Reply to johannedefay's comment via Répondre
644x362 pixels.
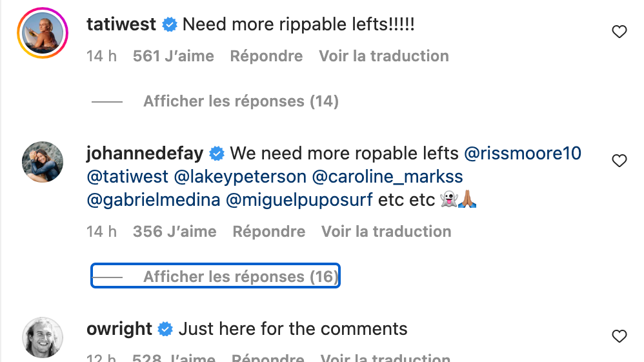pos(268,232)
